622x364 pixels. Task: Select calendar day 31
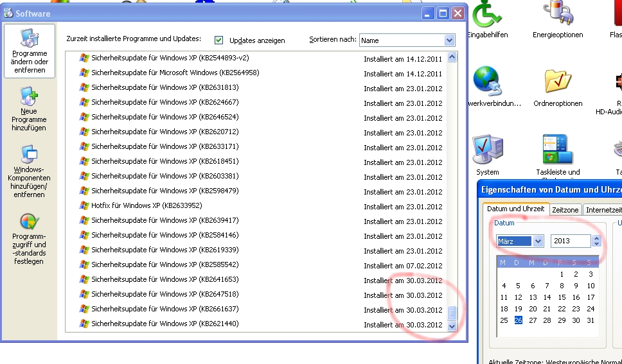coord(591,320)
